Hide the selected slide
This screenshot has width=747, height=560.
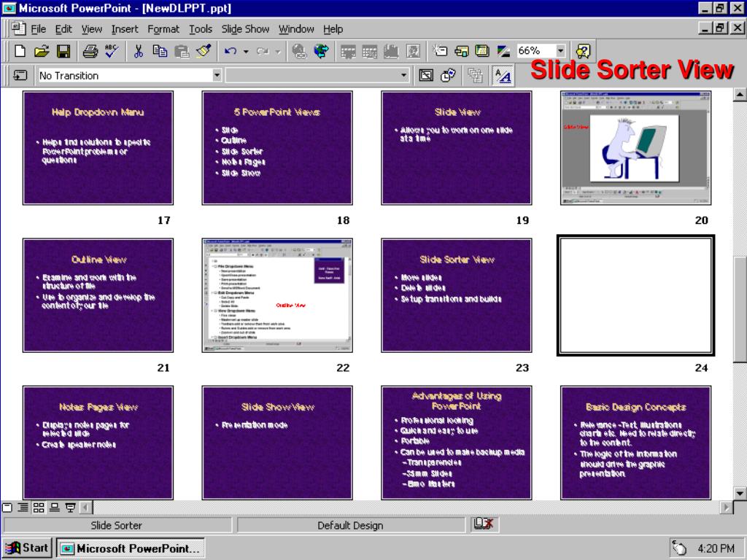(426, 75)
